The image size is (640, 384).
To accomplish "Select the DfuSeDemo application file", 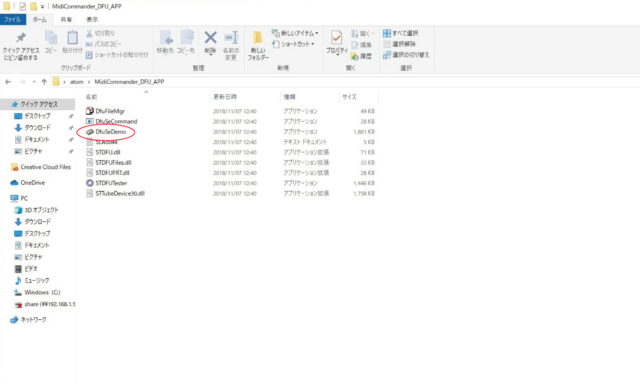I will pos(111,132).
